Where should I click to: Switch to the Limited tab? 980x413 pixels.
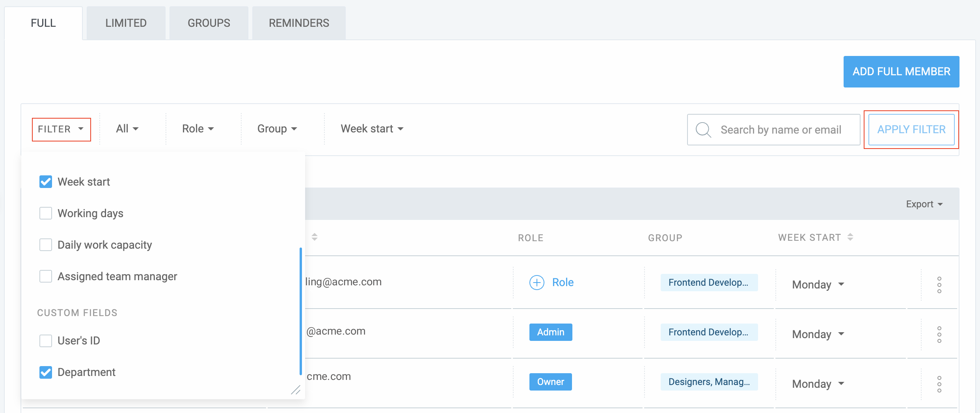[126, 23]
